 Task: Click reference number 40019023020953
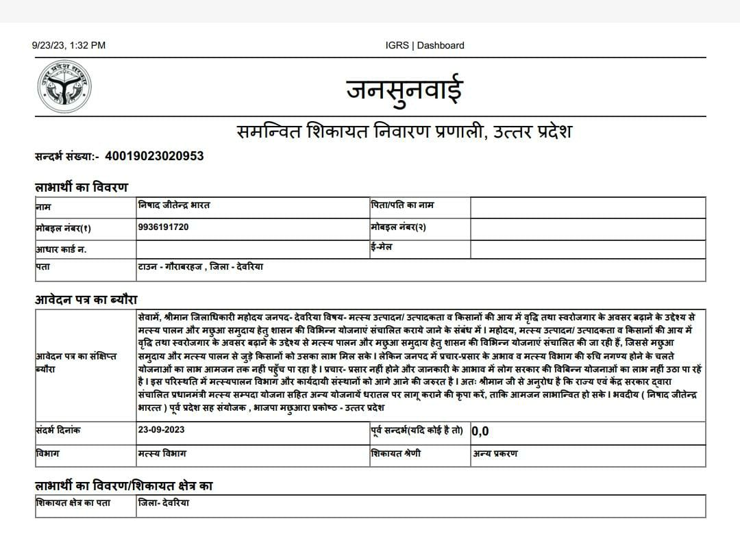point(154,156)
